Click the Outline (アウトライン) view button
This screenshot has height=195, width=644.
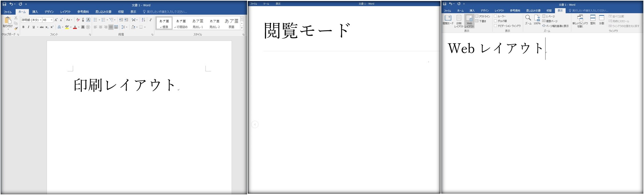tap(483, 16)
